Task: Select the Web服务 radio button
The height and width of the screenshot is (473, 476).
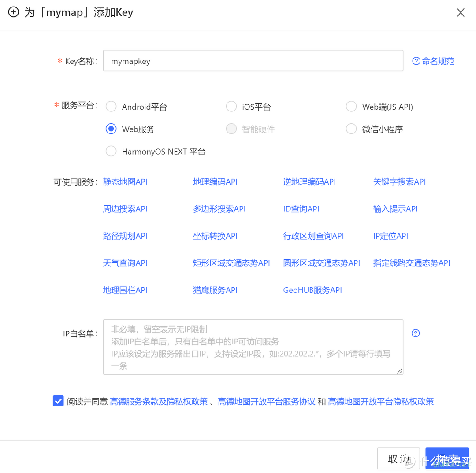Action: click(111, 129)
